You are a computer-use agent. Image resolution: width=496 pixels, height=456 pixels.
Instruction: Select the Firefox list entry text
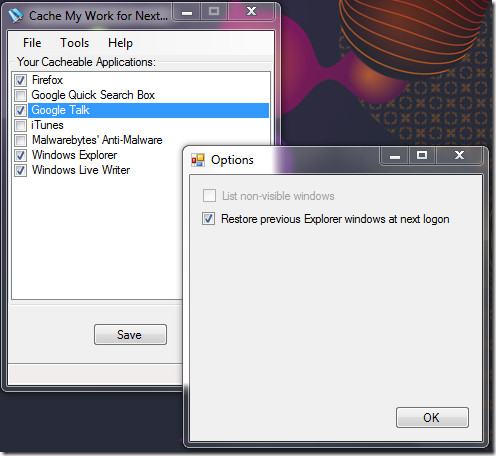[x=47, y=80]
